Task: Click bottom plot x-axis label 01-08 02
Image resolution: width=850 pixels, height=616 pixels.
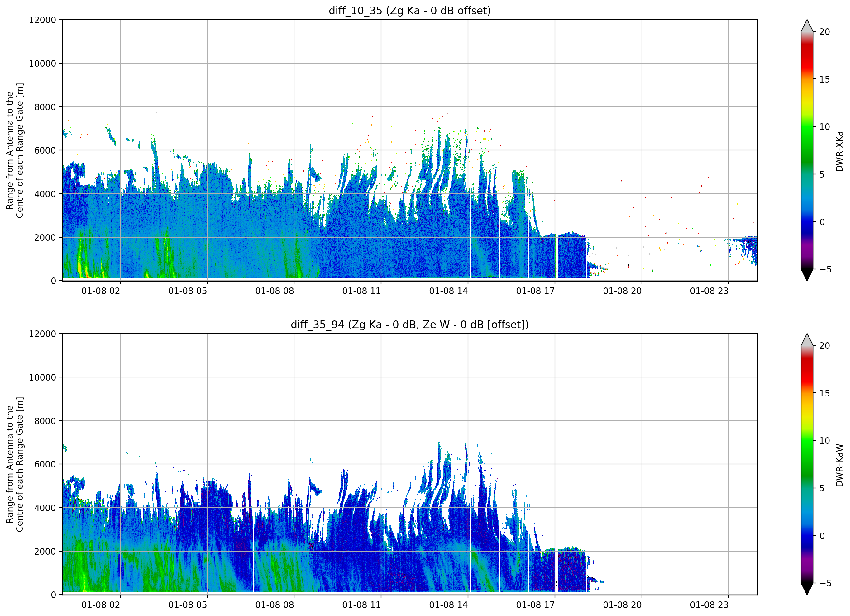Action: 101,605
